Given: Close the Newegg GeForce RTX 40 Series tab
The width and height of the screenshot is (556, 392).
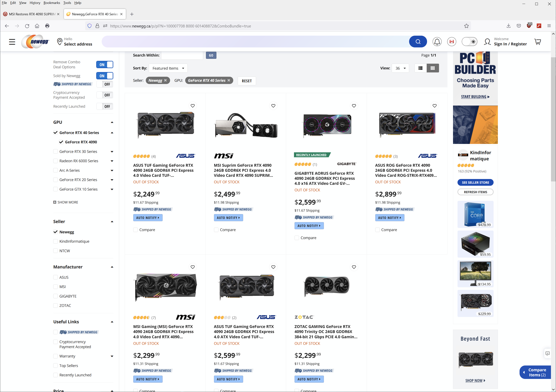Looking at the screenshot, I should [x=121, y=14].
